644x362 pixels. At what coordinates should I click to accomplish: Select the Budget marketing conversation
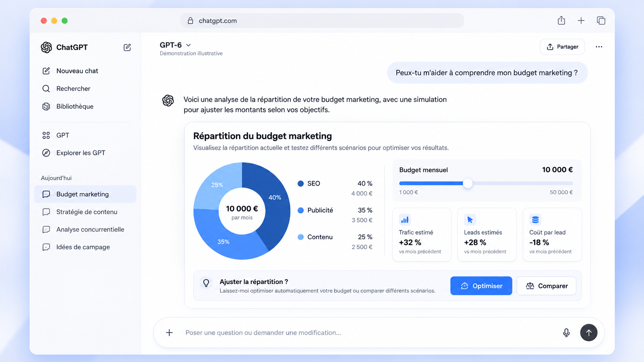click(85, 194)
